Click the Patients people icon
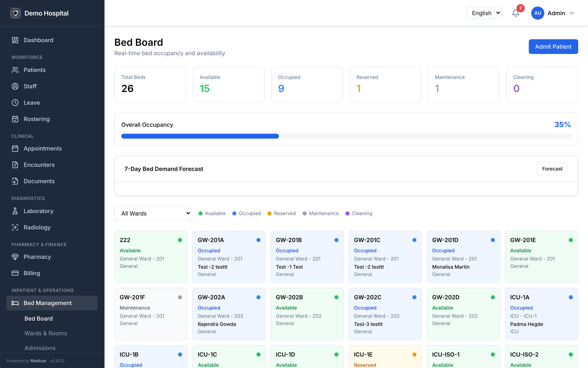Viewport: 588px width, 368px height. coord(15,70)
